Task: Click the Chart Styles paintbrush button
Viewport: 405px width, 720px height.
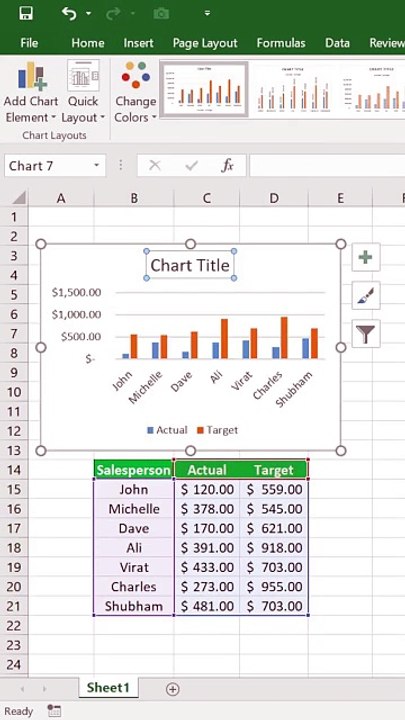Action: coord(366,295)
